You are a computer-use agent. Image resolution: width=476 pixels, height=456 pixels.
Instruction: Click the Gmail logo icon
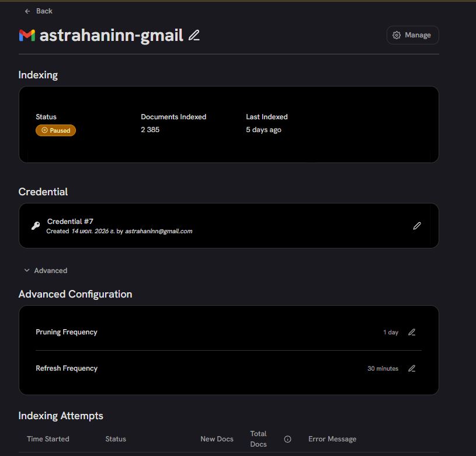pyautogui.click(x=27, y=35)
